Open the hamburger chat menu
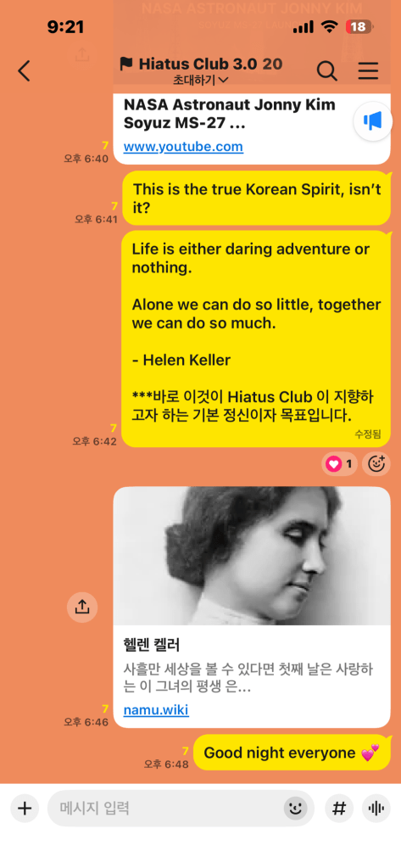 click(368, 71)
